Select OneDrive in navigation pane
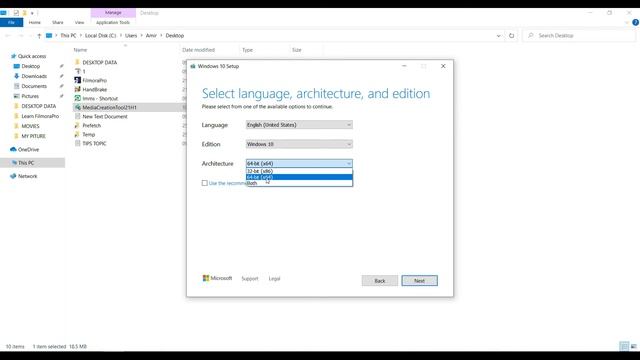This screenshot has width=640, height=360. click(x=28, y=150)
